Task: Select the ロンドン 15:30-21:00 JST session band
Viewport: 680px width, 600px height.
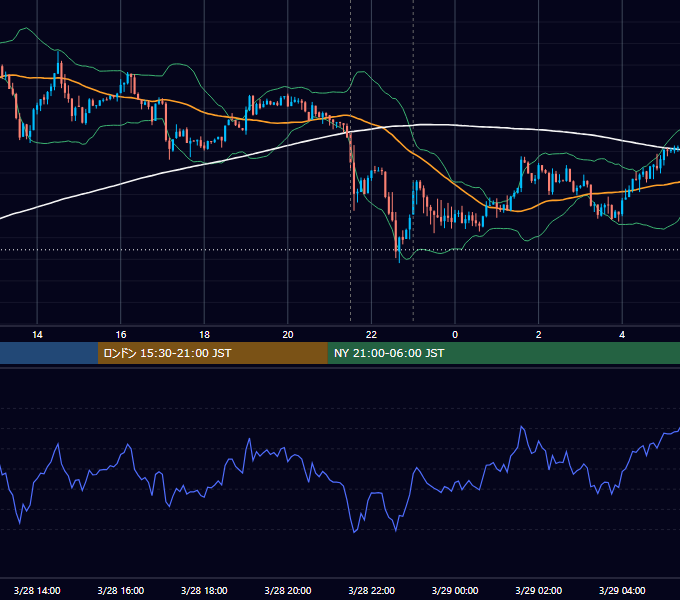Action: click(212, 353)
